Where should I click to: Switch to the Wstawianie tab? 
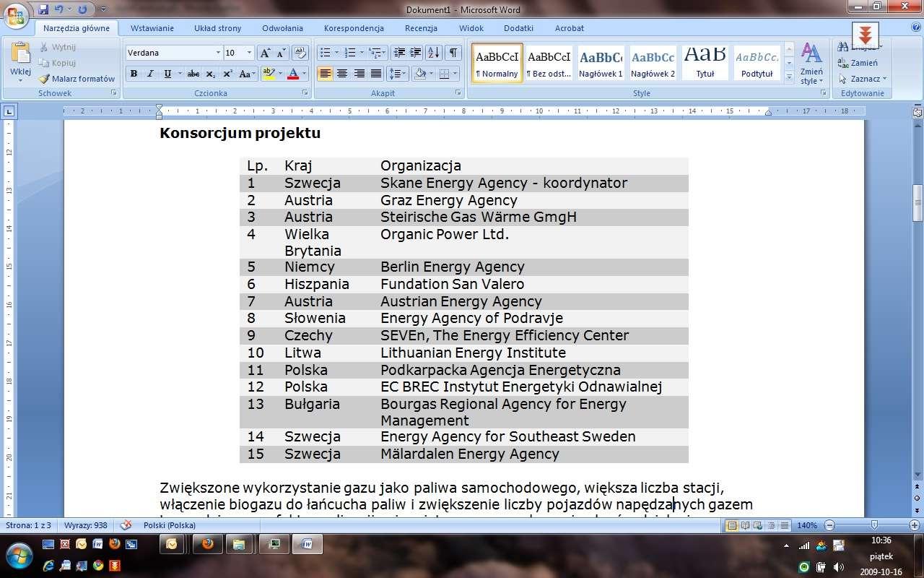point(152,28)
